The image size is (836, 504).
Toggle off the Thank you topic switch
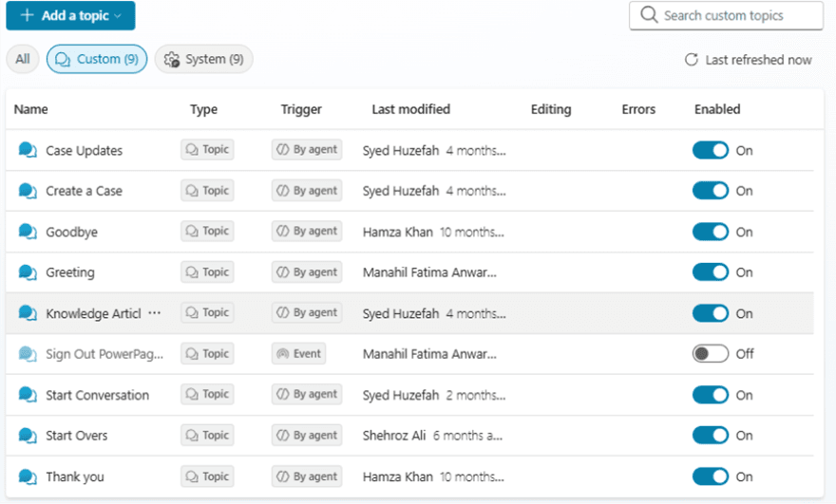[x=710, y=476]
